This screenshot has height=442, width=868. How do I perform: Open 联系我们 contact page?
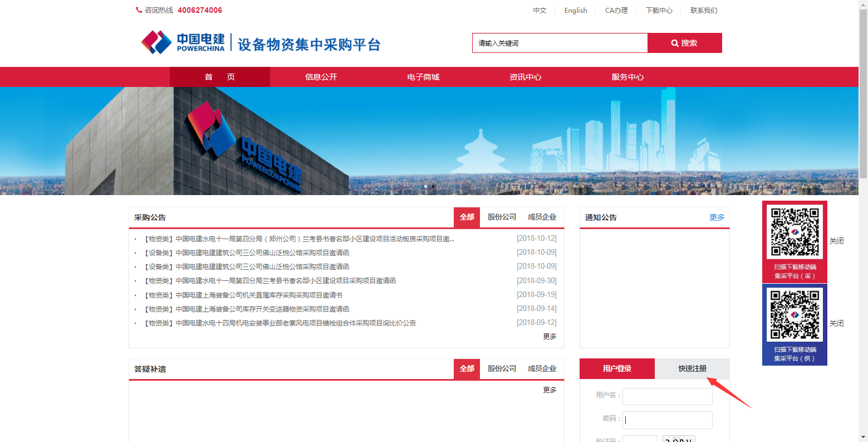(704, 11)
